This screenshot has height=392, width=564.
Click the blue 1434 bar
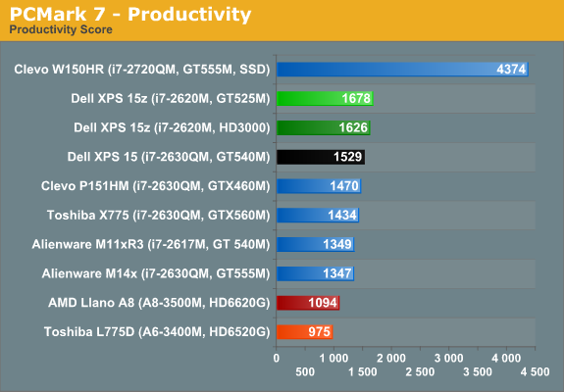point(318,216)
